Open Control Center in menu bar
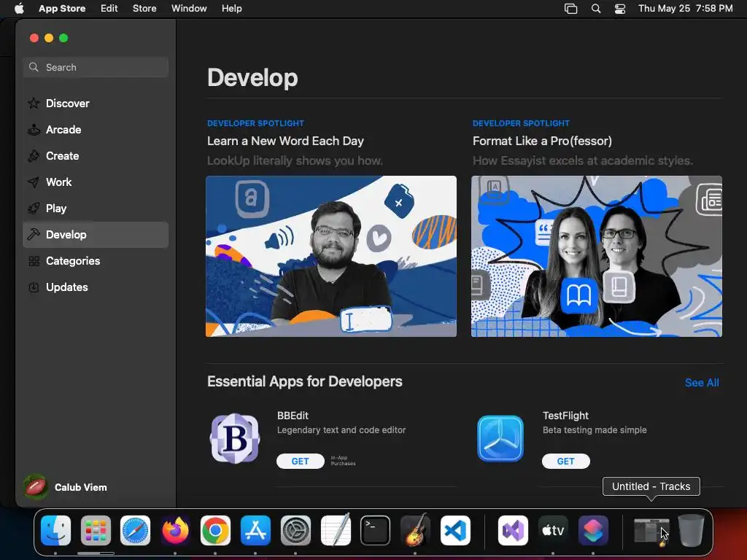The width and height of the screenshot is (747, 560). 620,9
